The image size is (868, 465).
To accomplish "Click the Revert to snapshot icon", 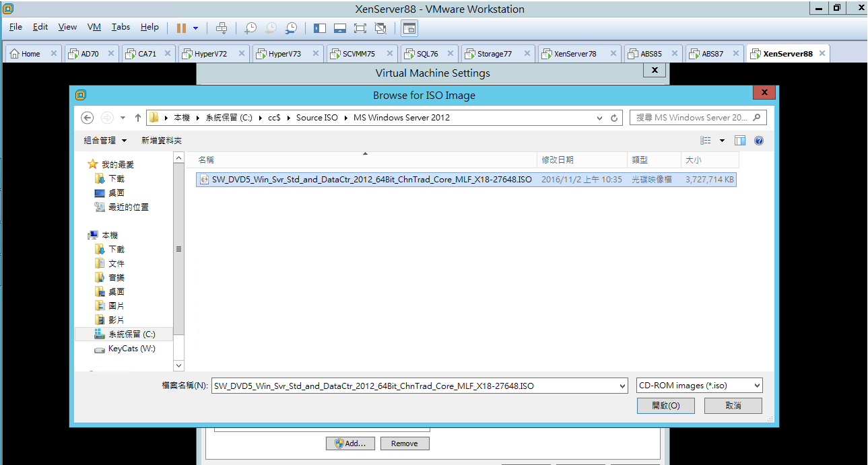I will [x=270, y=28].
